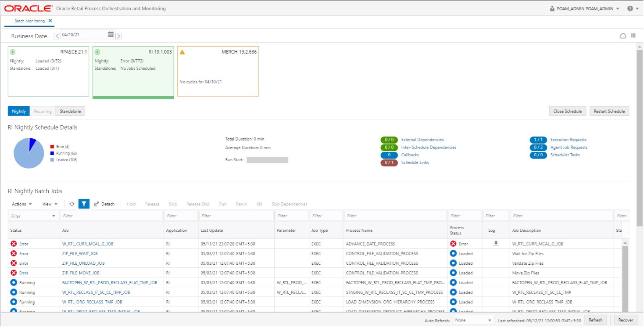Image resolution: width=644 pixels, height=328 pixels.
Task: Switch to the Standalone tab
Action: (70, 111)
